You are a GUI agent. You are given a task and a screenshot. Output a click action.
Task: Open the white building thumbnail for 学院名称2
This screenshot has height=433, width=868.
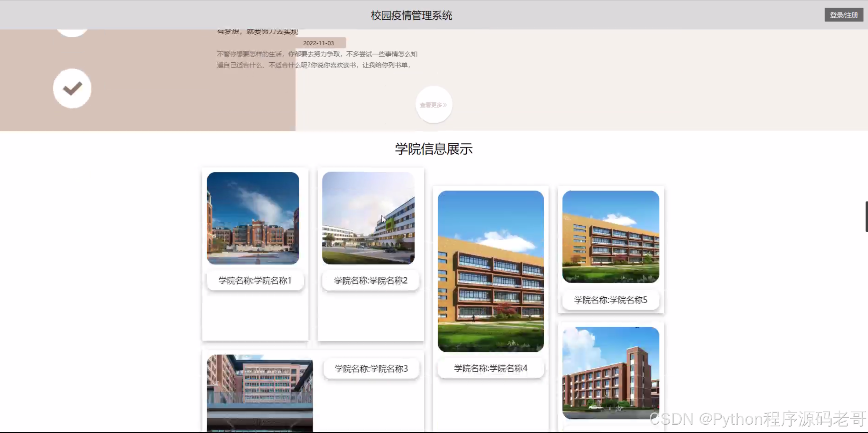368,218
